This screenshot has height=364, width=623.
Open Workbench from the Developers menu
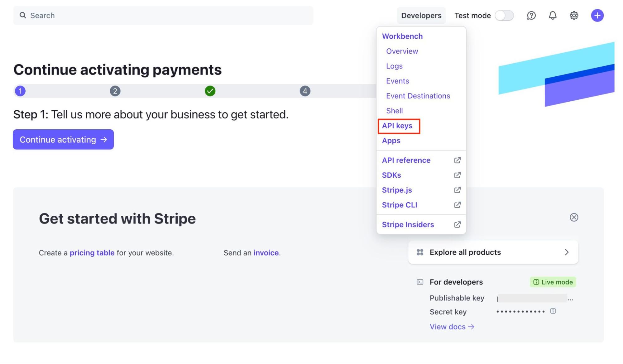[x=402, y=36]
